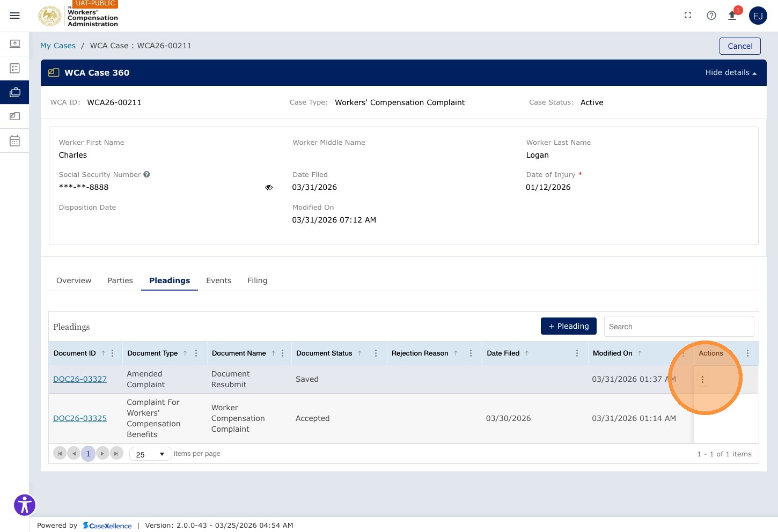Open Document Status column menu
Viewport: 778px width, 532px height.
[x=376, y=353]
